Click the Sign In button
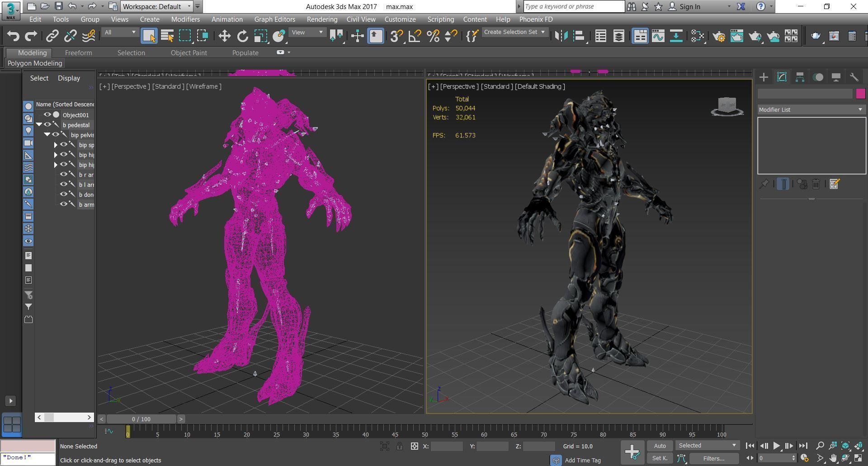The height and width of the screenshot is (466, 868). pyautogui.click(x=689, y=6)
